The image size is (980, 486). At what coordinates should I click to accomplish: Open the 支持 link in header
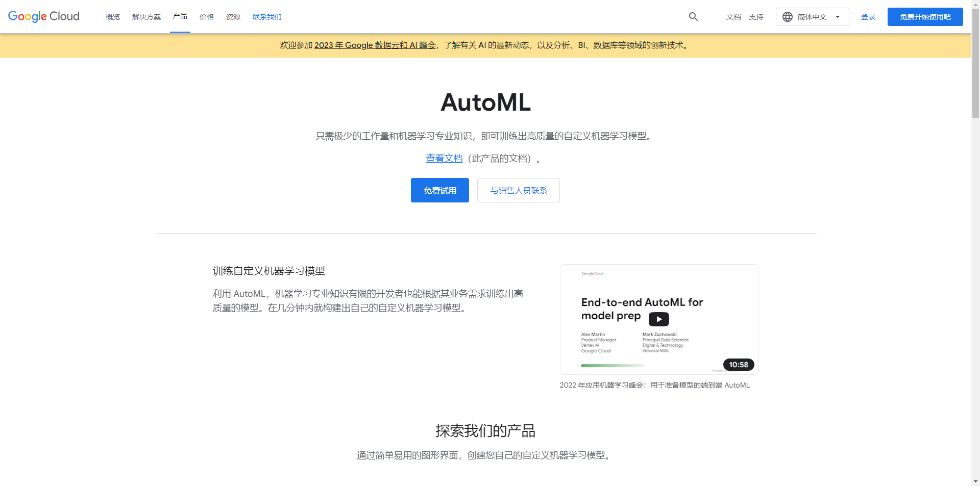pyautogui.click(x=756, y=17)
